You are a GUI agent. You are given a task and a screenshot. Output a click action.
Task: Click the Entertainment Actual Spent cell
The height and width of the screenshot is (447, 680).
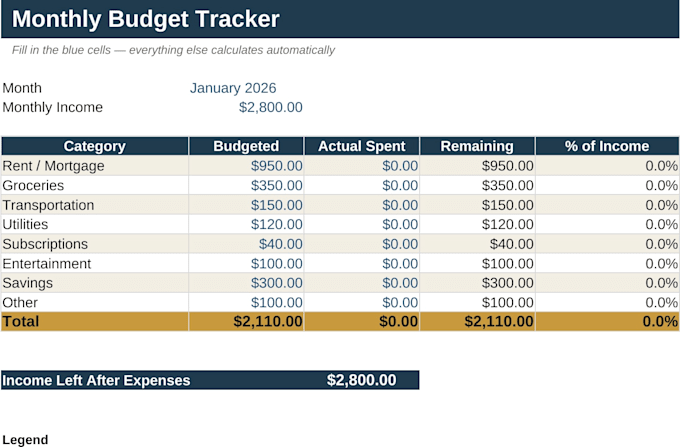pos(362,263)
